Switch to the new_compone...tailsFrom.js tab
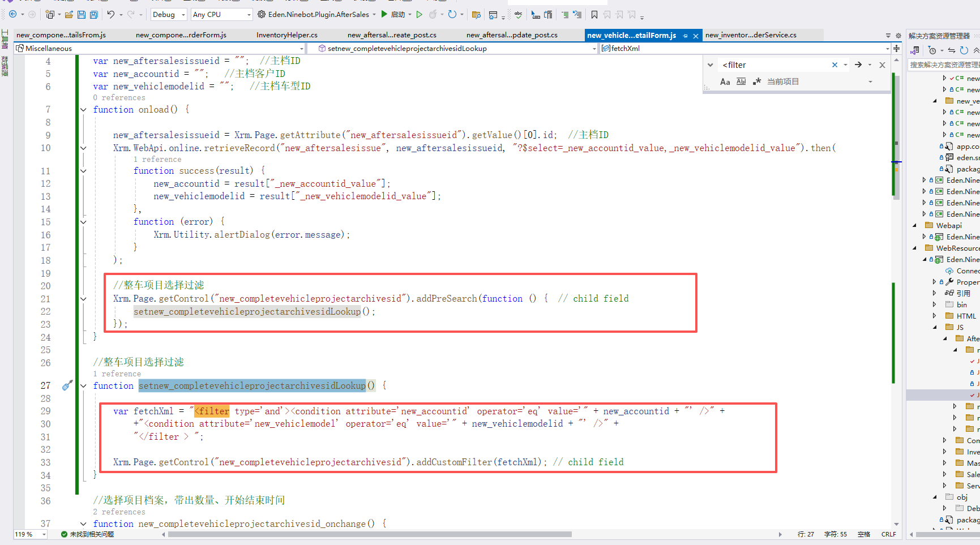The image size is (980, 545). click(x=61, y=35)
